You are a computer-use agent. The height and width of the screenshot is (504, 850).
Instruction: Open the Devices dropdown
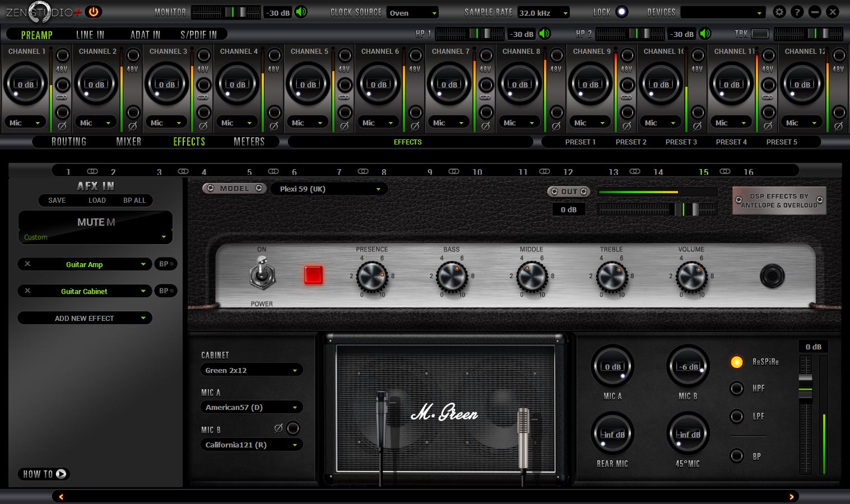click(x=723, y=12)
